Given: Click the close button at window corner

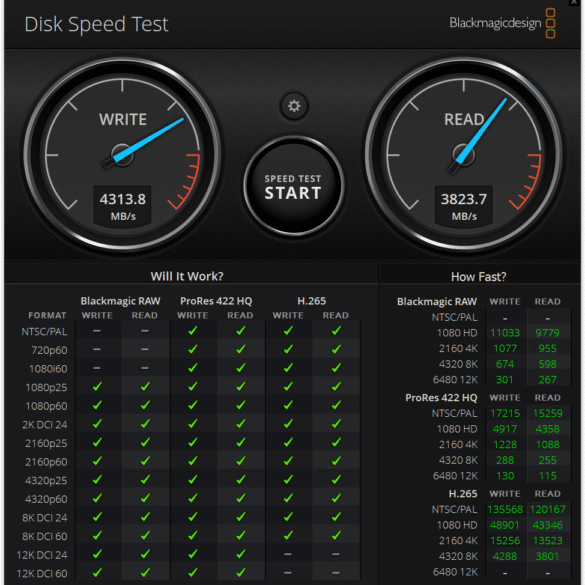Looking at the screenshot, I should pos(575,2).
